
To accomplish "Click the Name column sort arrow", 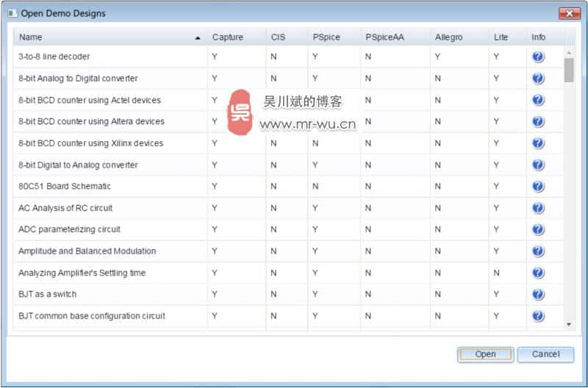I will click(x=197, y=37).
